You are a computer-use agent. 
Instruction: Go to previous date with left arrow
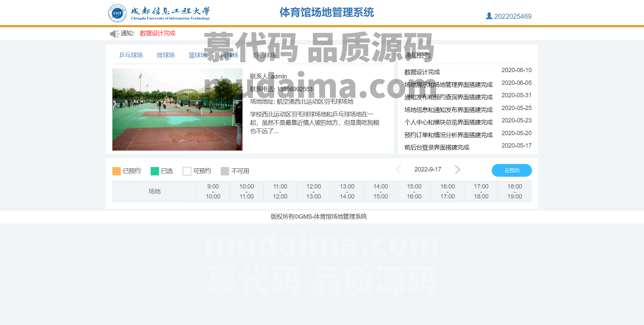click(x=398, y=169)
